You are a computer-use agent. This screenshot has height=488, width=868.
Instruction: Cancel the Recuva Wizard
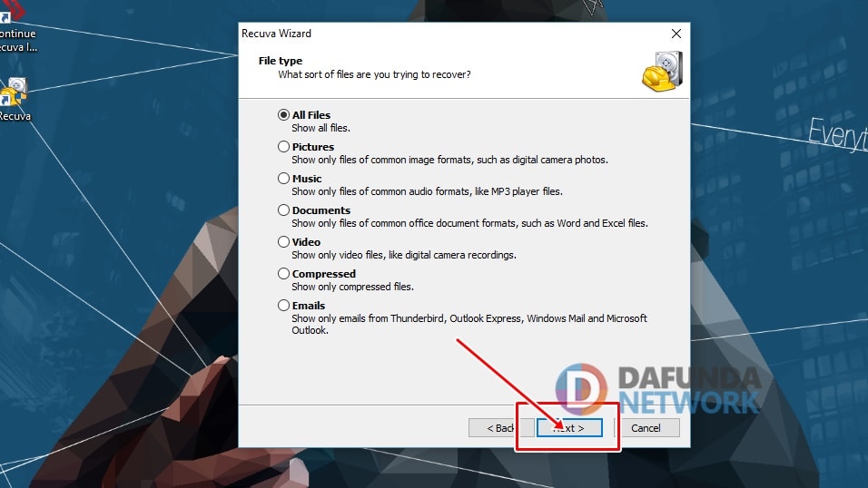[646, 427]
